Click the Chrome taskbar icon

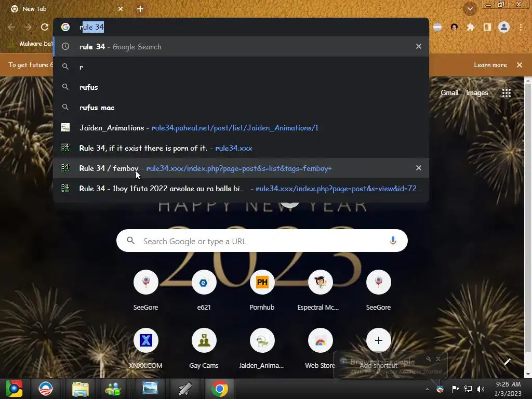tap(220, 389)
